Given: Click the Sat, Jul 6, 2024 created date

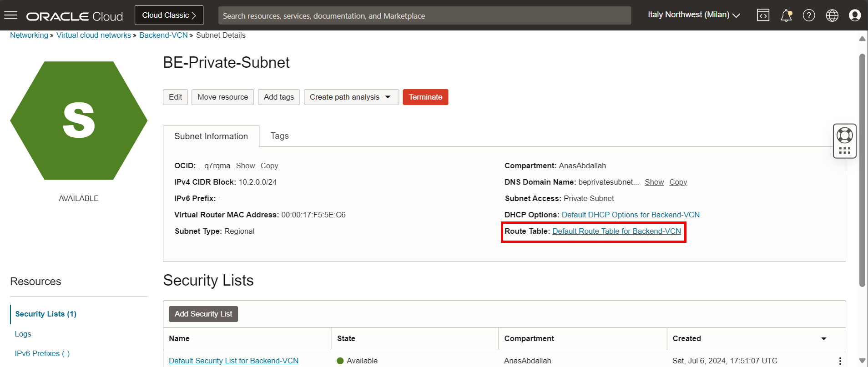Looking at the screenshot, I should (x=725, y=361).
